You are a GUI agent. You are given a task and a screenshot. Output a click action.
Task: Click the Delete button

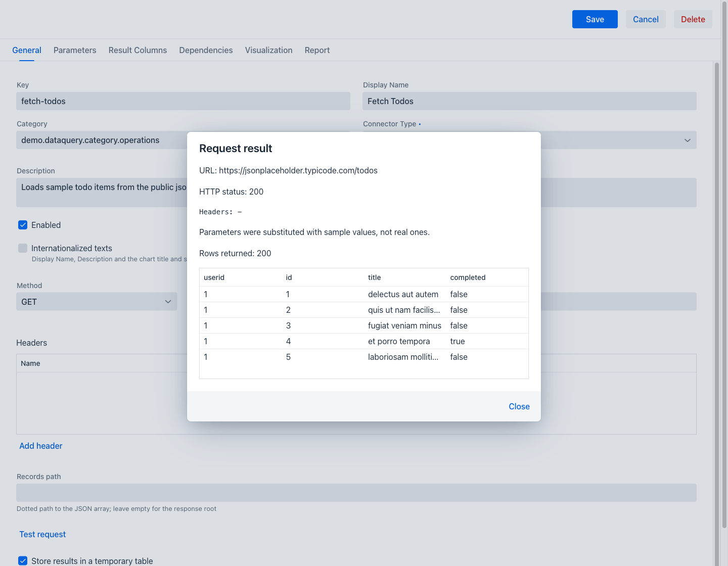coord(693,19)
